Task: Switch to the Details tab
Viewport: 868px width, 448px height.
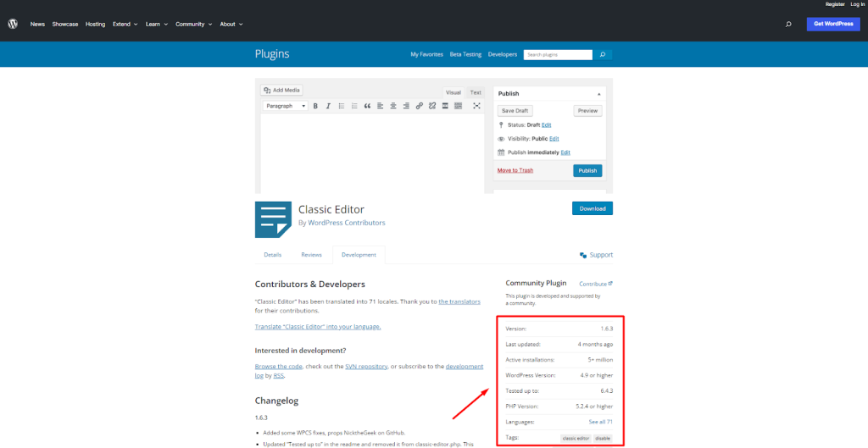Action: tap(273, 255)
